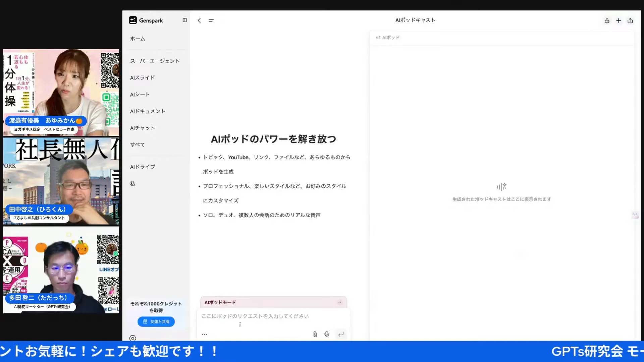The image size is (644, 362).
Task: Open more options three-dot menu in input box
Action: click(x=204, y=334)
